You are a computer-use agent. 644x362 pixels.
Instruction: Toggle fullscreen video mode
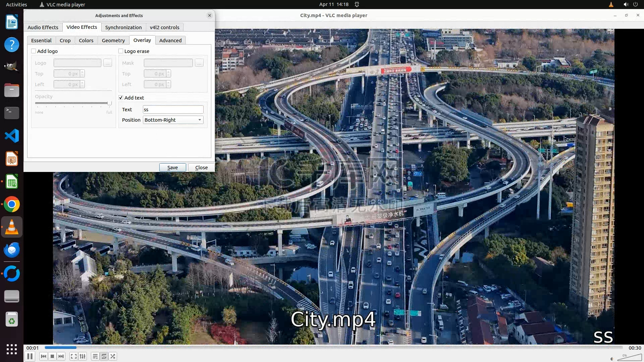[x=73, y=356]
